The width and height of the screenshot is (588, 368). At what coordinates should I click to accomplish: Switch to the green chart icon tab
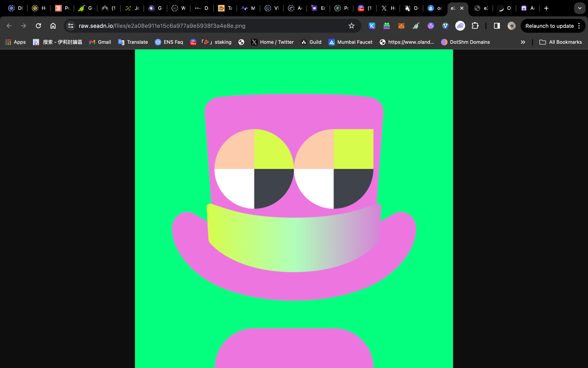86,8
